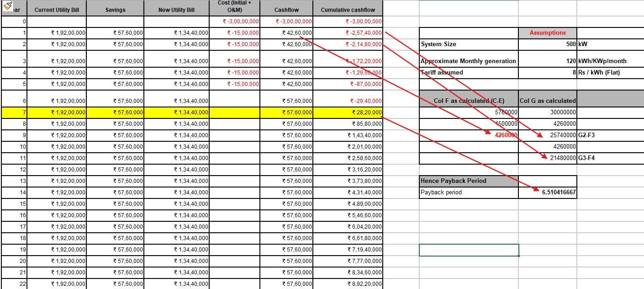This screenshot has width=644, height=289.
Task: Click year 18 cumulative cashflow ₹ 6,61,80,000
Action: click(348, 238)
